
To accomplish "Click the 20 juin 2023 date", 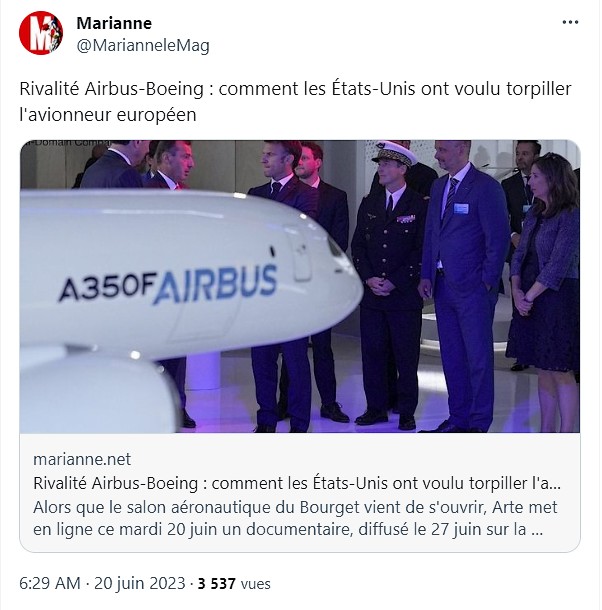I will [x=140, y=584].
